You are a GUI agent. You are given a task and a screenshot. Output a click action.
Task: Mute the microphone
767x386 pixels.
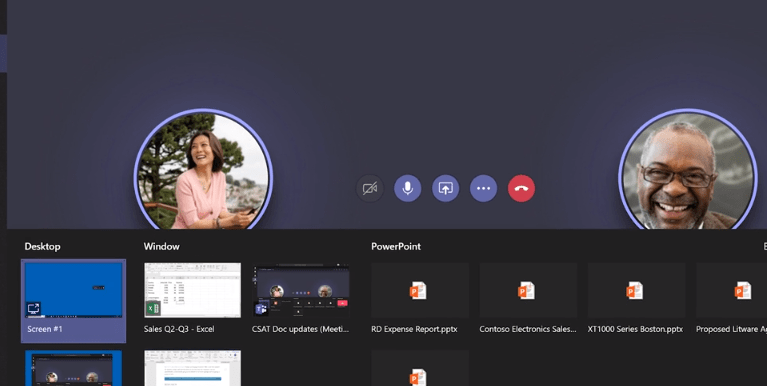point(407,188)
